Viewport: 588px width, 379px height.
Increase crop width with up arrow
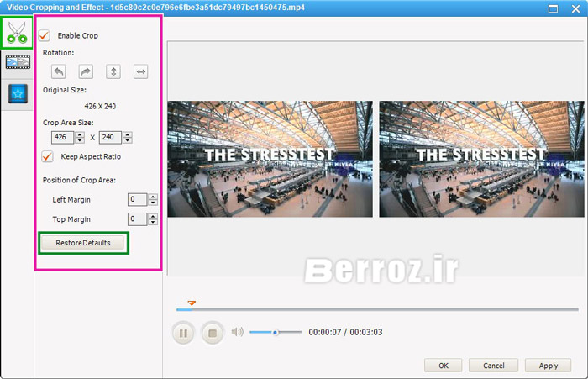80,134
